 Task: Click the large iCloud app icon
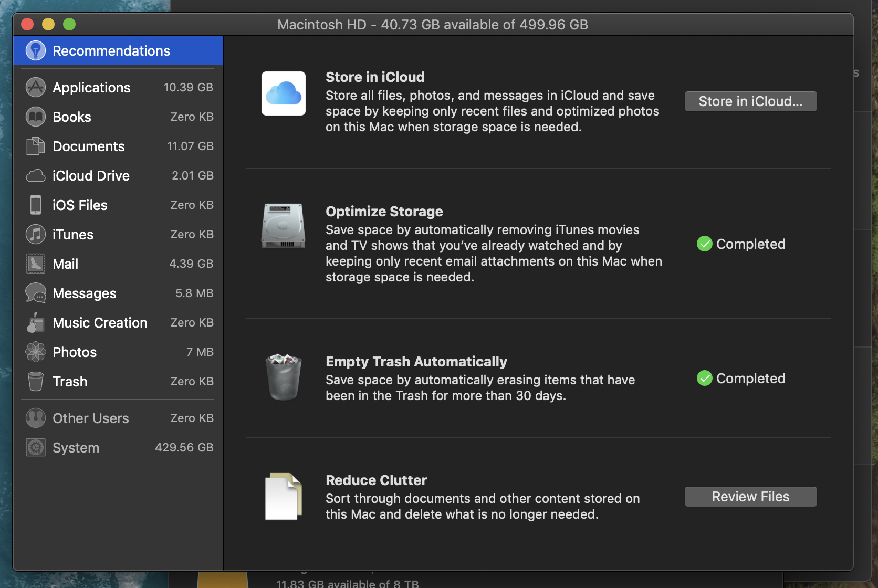pyautogui.click(x=284, y=93)
